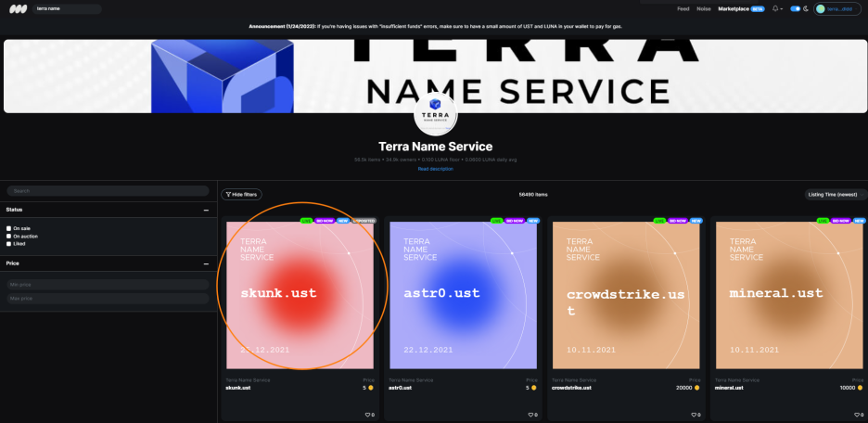Click the wallet avatar circle
This screenshot has width=868, height=423.
tap(821, 9)
